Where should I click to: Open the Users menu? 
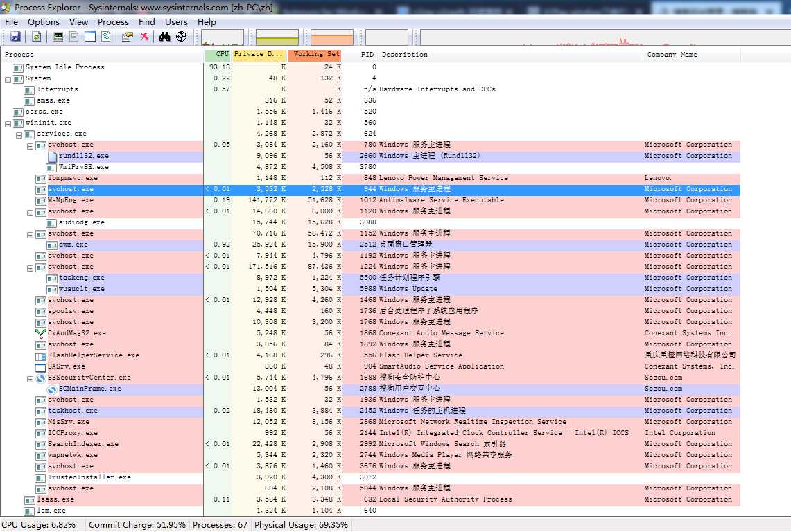coord(176,21)
